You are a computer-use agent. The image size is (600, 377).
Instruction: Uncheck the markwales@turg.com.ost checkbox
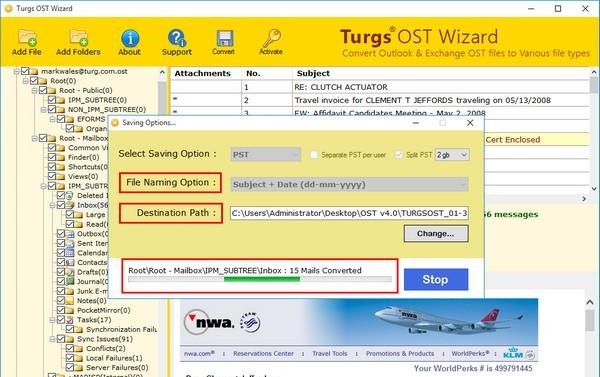pos(25,71)
